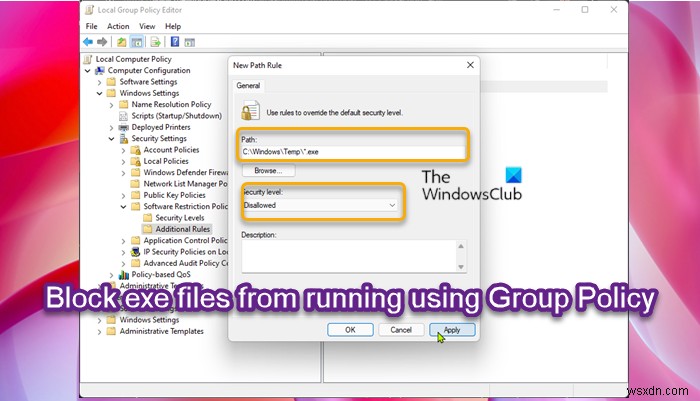Click the Computer Configuration computer icon
This screenshot has width=700, height=401.
[x=100, y=71]
